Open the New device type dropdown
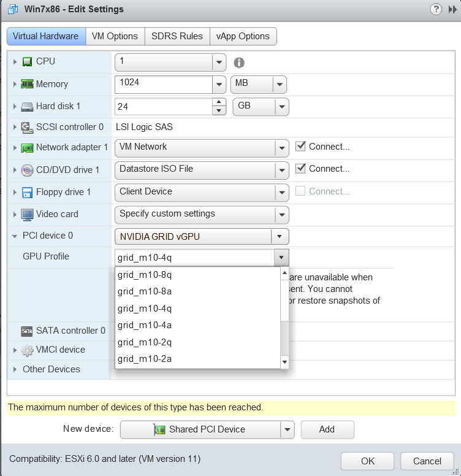Viewport: 461px width, 476px height. 287,429
